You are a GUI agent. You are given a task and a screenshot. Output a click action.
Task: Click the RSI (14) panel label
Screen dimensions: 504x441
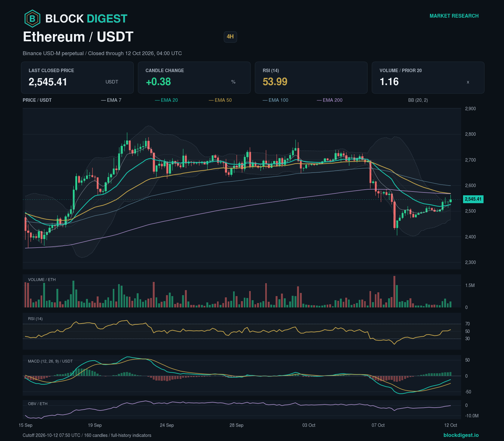(x=35, y=319)
